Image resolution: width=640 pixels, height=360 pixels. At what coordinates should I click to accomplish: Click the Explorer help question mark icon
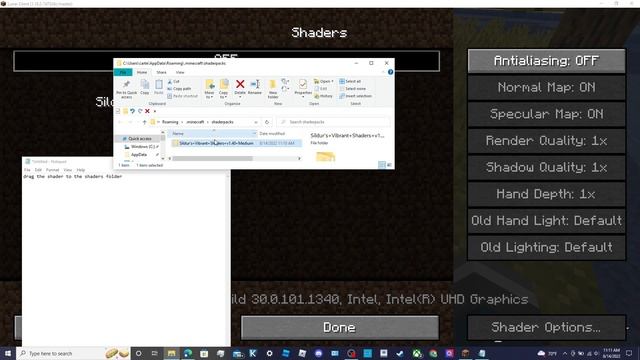[x=390, y=72]
